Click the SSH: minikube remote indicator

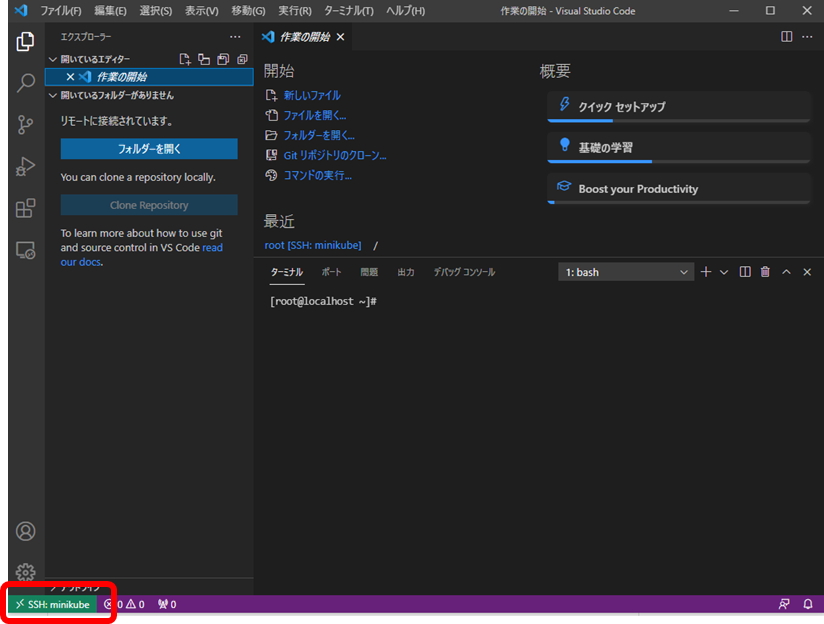click(x=52, y=605)
